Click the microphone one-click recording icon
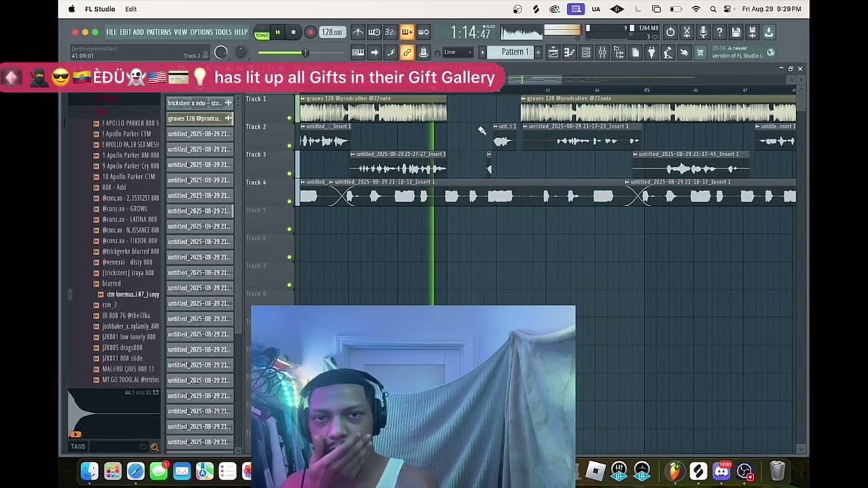Image resolution: width=868 pixels, height=488 pixels. [703, 32]
